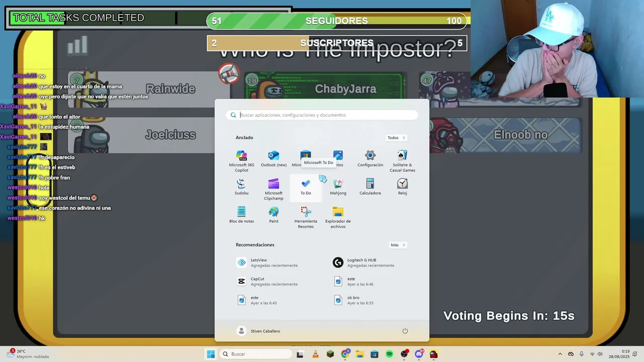Open Google Chrome on the taskbar
Image resolution: width=644 pixels, height=362 pixels.
[x=345, y=354]
